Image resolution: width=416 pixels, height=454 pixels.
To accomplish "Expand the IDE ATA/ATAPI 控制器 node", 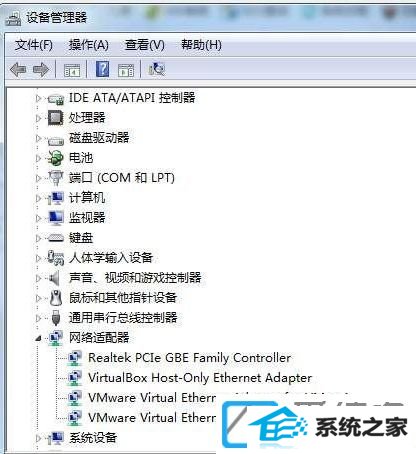I will (x=38, y=98).
